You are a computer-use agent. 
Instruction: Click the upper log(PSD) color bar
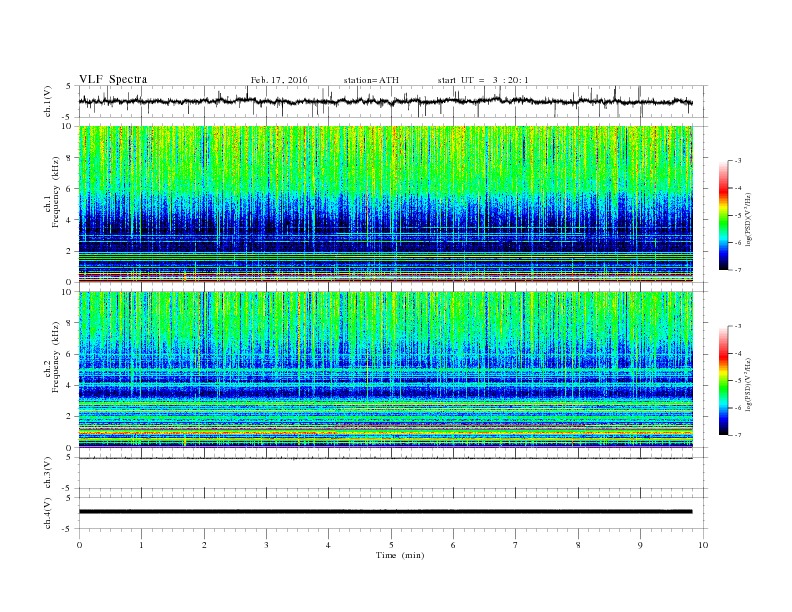724,215
